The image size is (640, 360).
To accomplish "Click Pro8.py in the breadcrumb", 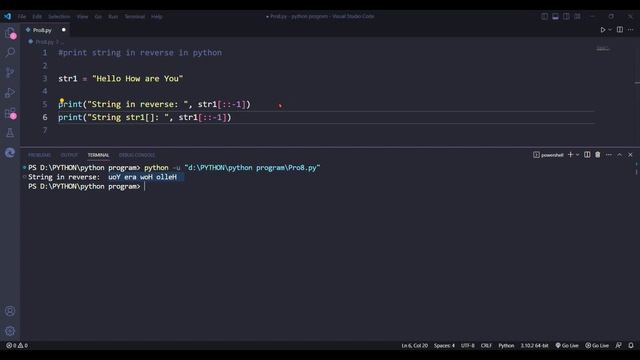I will pyautogui.click(x=44, y=42).
